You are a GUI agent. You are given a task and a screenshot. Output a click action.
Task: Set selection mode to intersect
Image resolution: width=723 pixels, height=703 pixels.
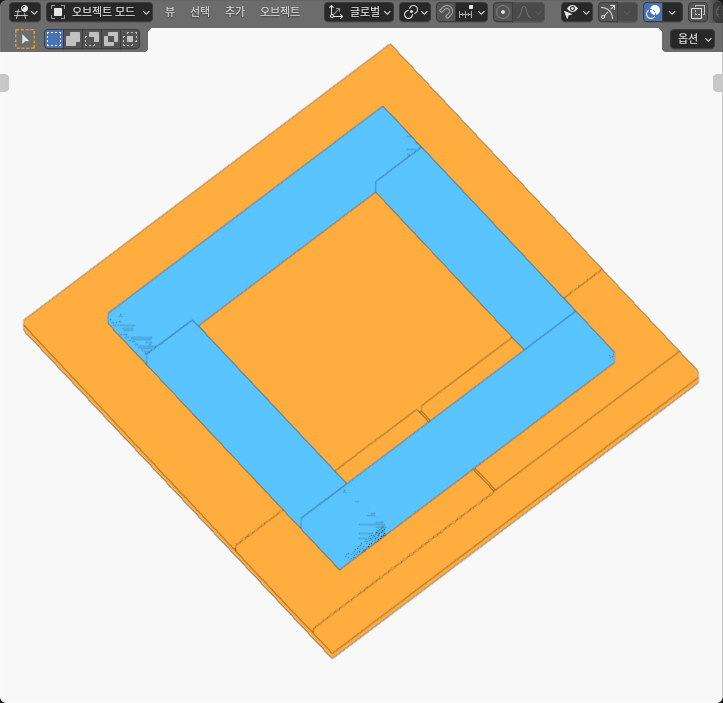(130, 39)
